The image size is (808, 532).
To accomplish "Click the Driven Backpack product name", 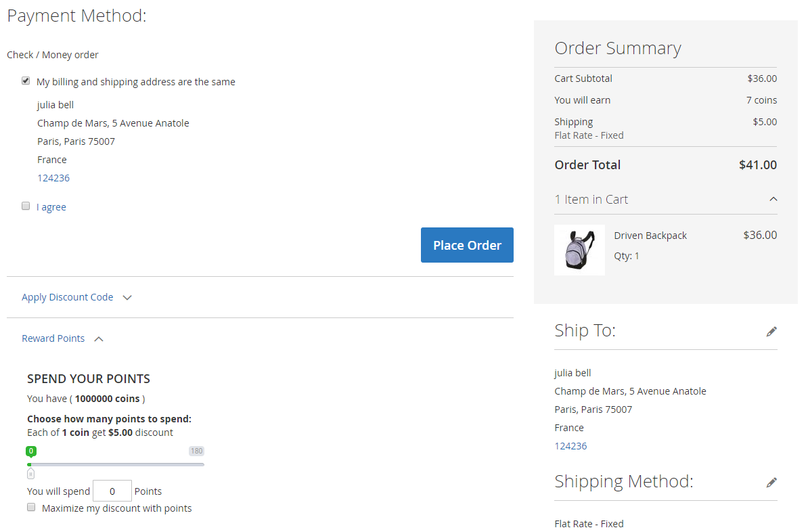I will (650, 236).
